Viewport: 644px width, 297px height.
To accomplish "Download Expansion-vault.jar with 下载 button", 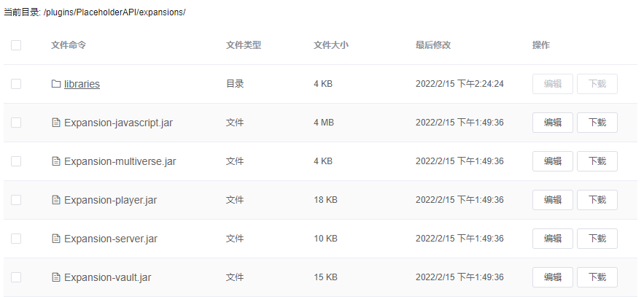I will pyautogui.click(x=597, y=277).
